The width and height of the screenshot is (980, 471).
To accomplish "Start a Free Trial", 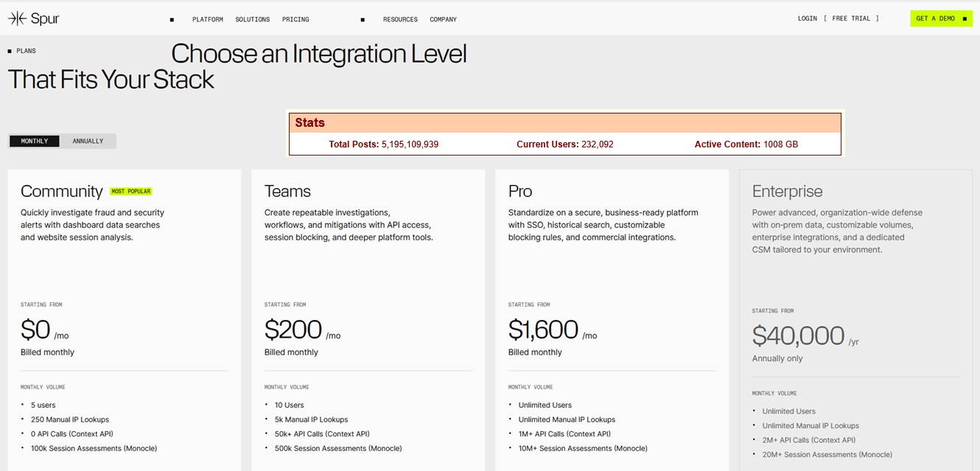I will [851, 18].
